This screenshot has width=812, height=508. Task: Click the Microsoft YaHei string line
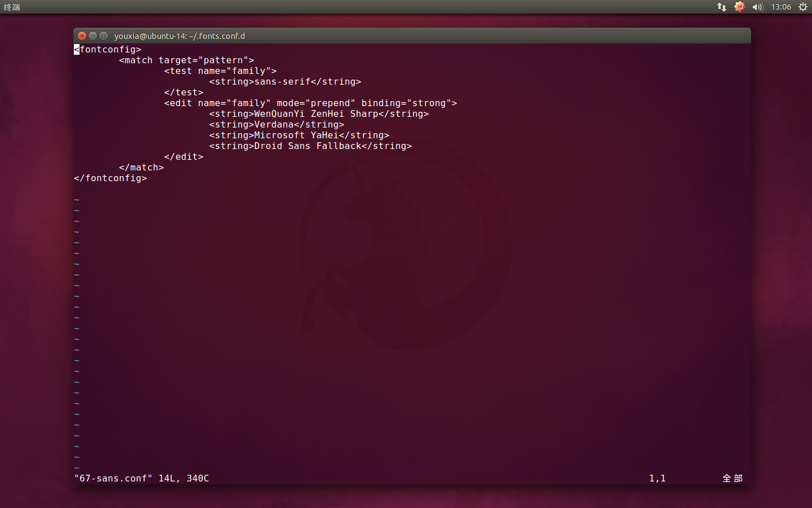pyautogui.click(x=299, y=135)
